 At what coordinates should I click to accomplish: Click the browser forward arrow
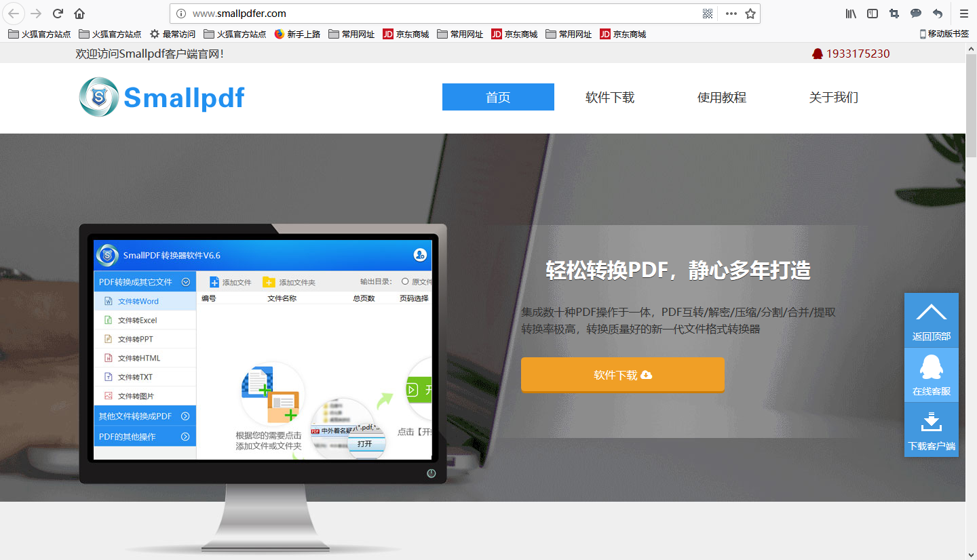click(37, 14)
